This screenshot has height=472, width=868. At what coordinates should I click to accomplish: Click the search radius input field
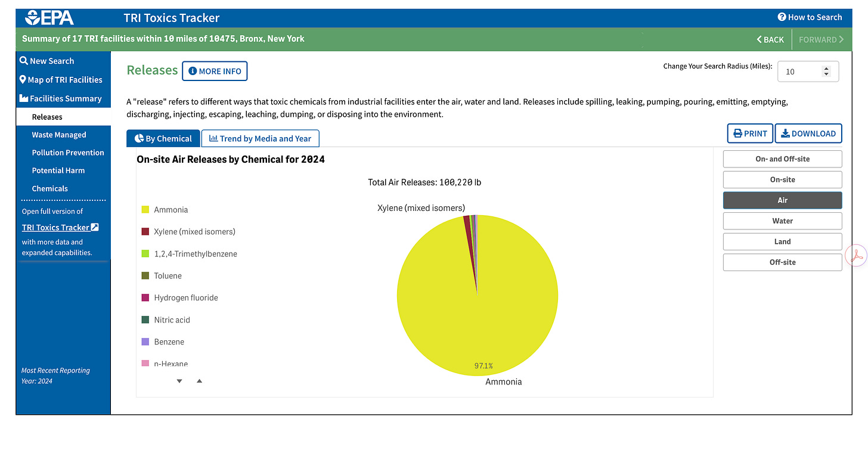808,72
